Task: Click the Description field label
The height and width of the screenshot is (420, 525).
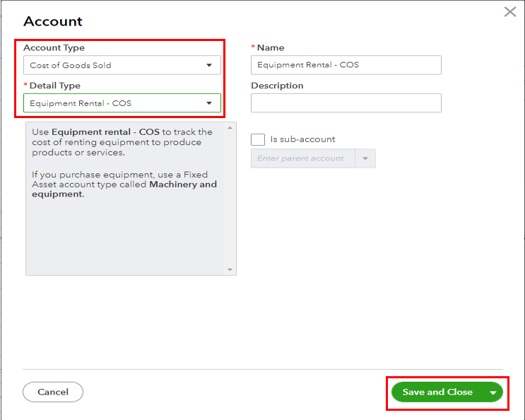Action: 277,86
